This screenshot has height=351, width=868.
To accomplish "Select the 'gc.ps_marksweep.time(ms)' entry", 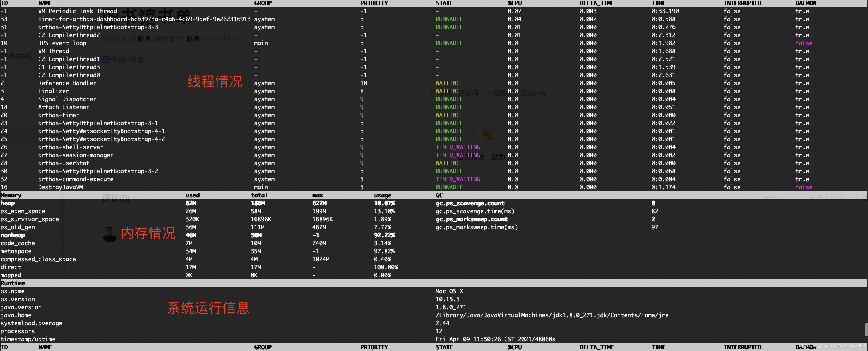I will tap(477, 227).
